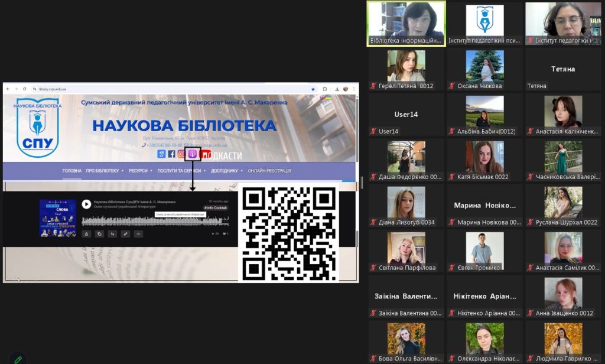
Task: Click the large QR code image
Action: tap(288, 233)
